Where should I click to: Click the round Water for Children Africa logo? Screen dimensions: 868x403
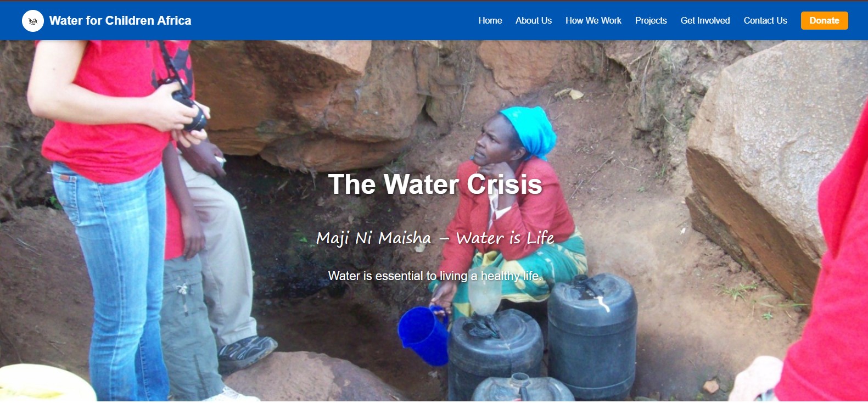click(x=33, y=21)
